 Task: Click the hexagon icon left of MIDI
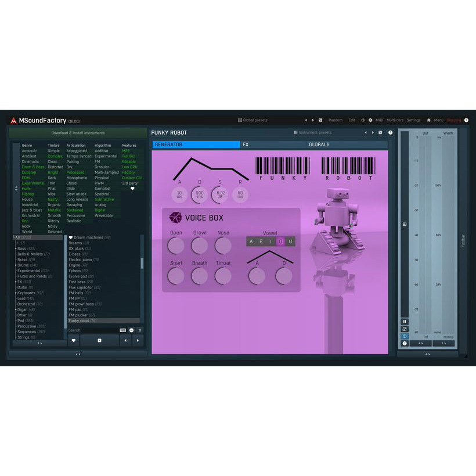click(x=370, y=120)
